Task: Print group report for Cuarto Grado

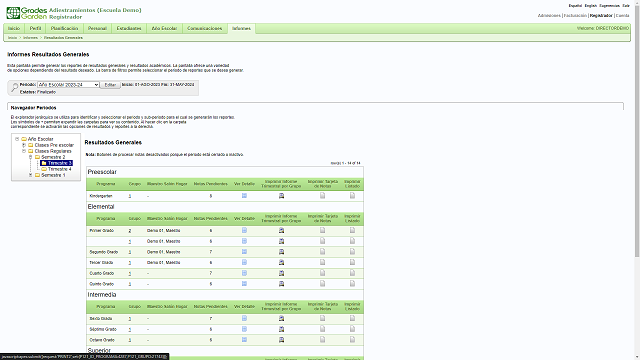Action: (x=281, y=273)
